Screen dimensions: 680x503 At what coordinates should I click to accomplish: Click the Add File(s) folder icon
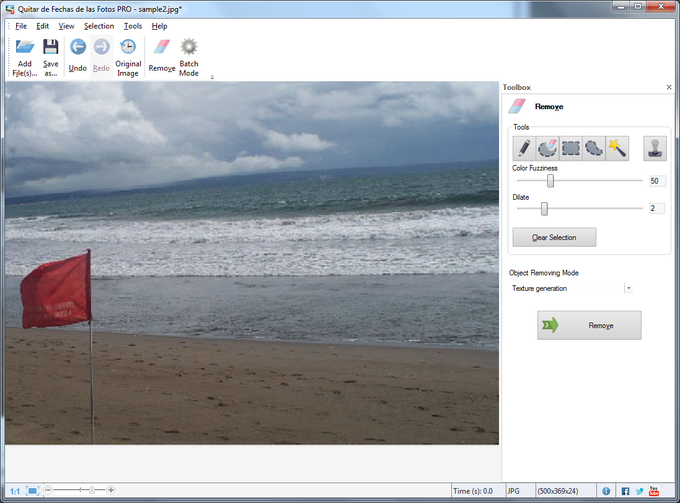pyautogui.click(x=24, y=47)
